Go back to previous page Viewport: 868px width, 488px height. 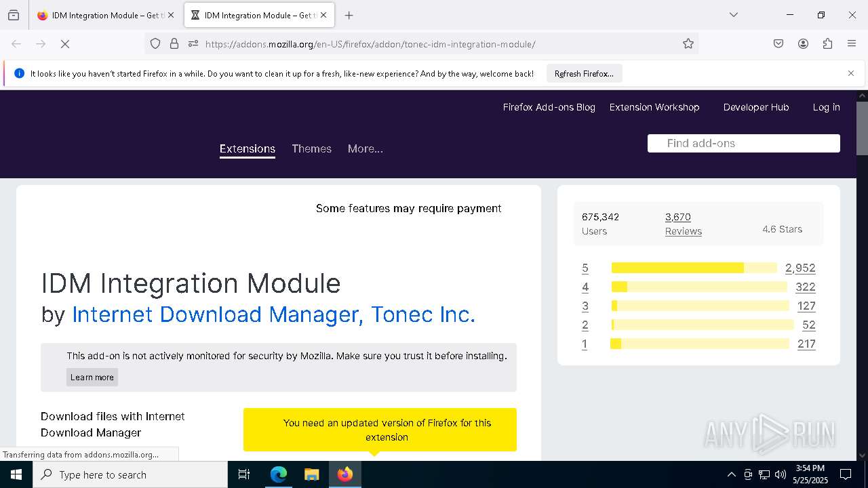(16, 44)
